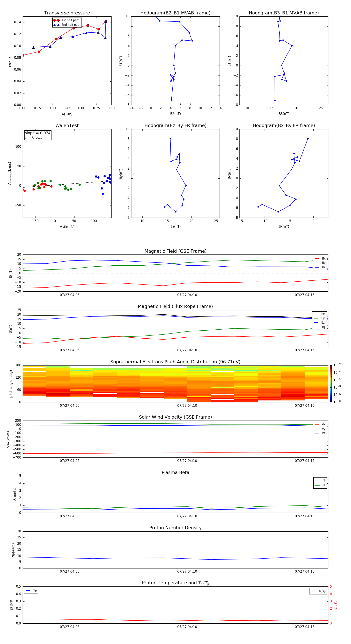Click the 'Hodogram(Bx_By FR frame)' title
The image size is (351, 644).
point(284,125)
